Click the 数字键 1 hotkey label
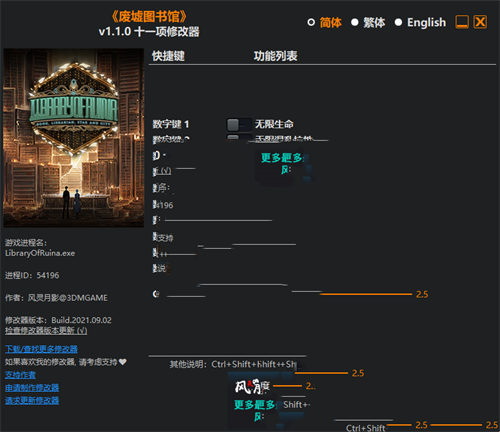 [171, 124]
